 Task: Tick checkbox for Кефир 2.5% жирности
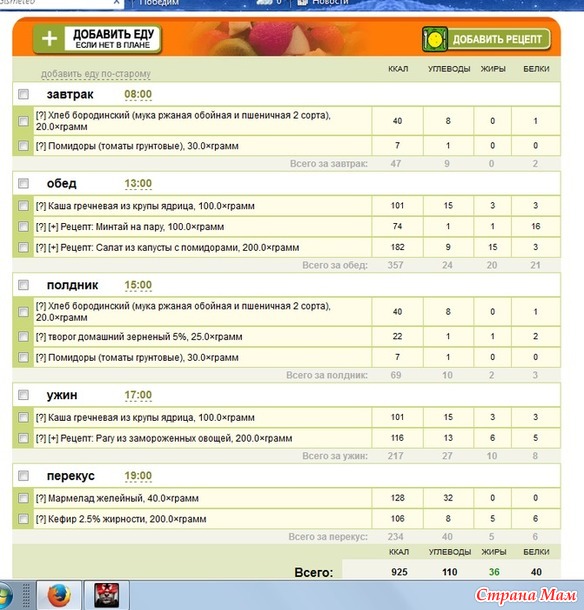(23, 519)
